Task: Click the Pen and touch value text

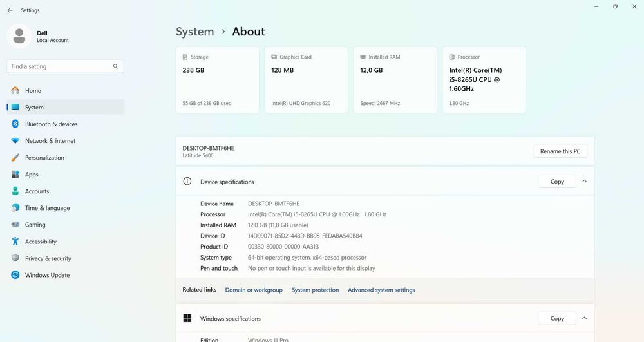Action: coord(312,268)
